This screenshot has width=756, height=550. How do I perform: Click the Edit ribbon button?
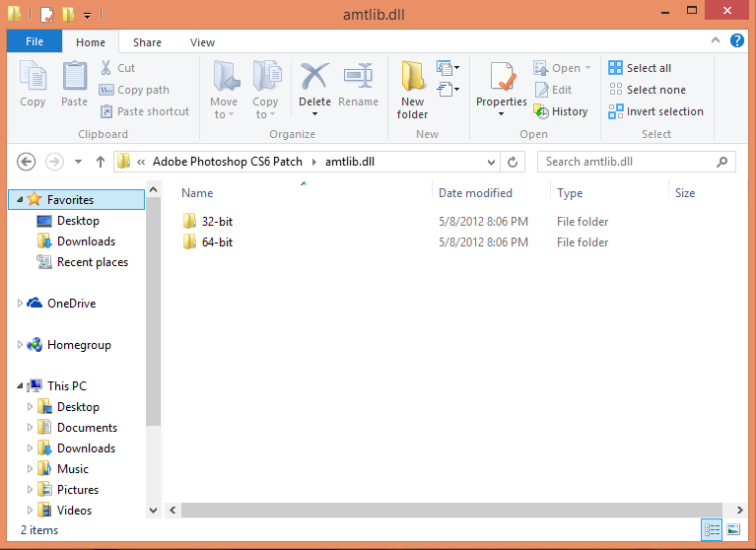tap(553, 90)
